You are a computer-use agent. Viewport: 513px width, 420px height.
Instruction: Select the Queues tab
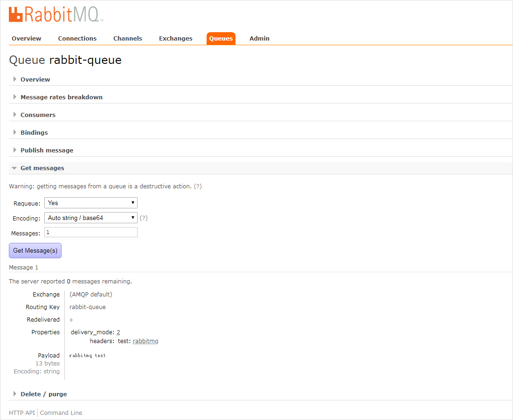point(221,38)
